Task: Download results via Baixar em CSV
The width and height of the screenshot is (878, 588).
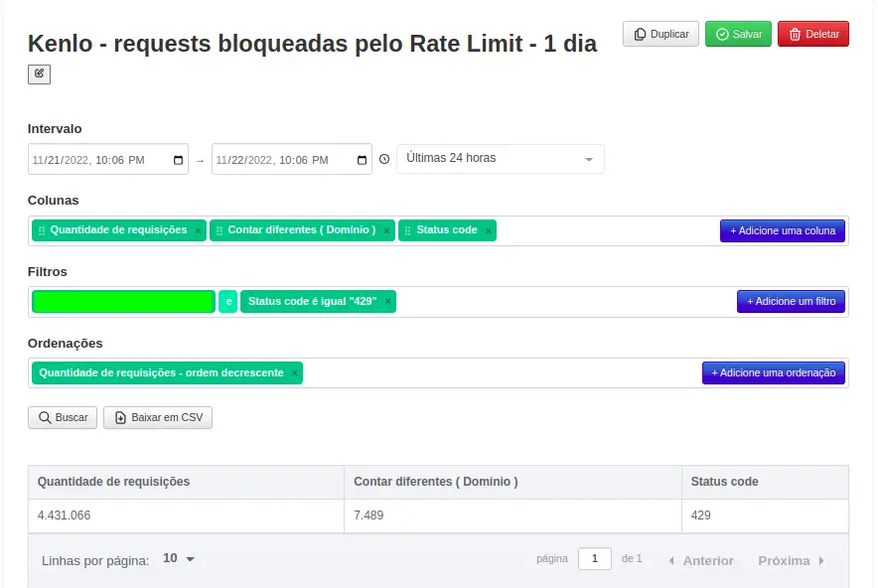Action: (157, 417)
